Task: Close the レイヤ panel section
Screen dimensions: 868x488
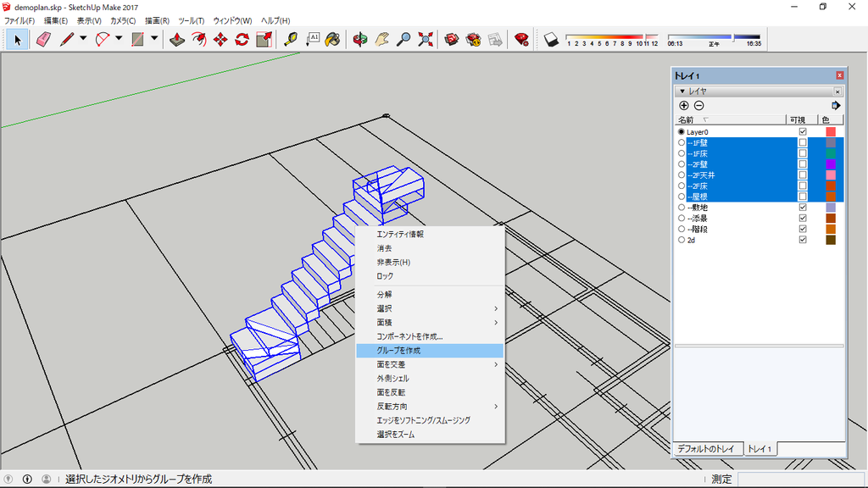Action: 837,91
